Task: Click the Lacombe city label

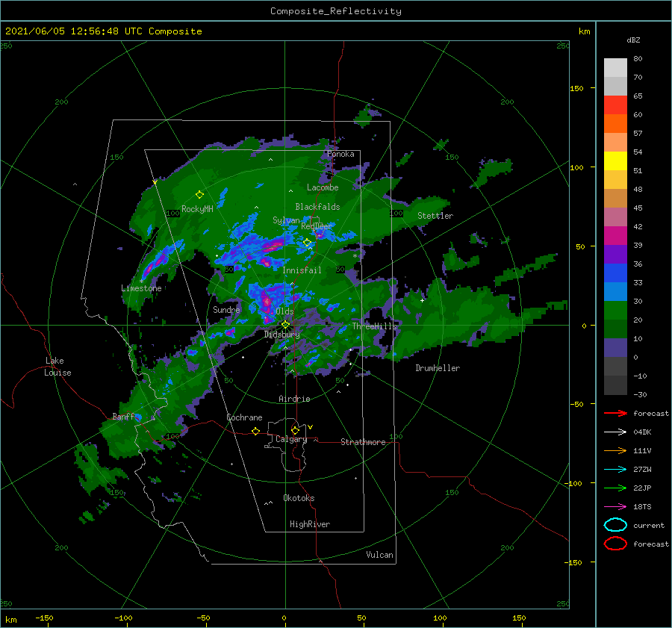Action: click(x=323, y=187)
